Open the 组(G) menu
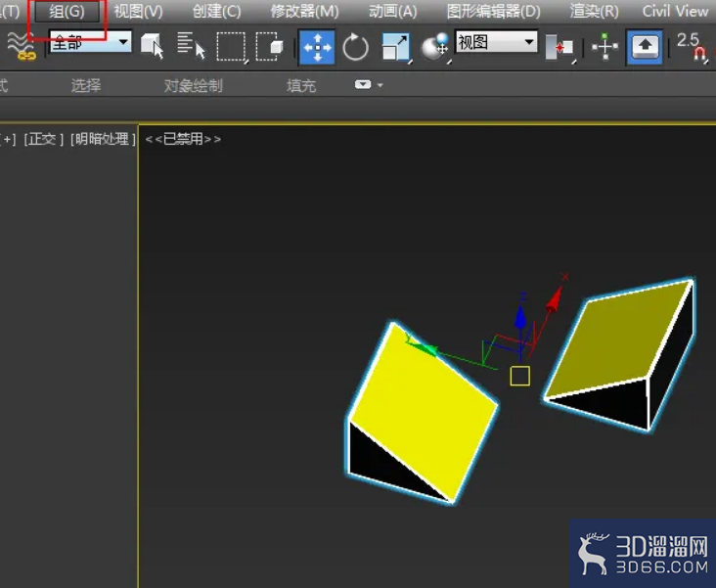Viewport: 716px width, 588px height. pos(67,12)
